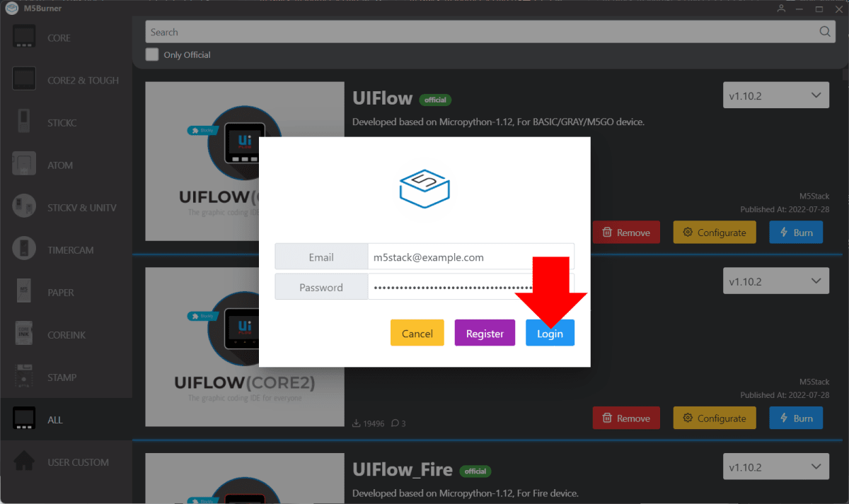Select CORE2 & TOUGH device icon

tap(24, 80)
